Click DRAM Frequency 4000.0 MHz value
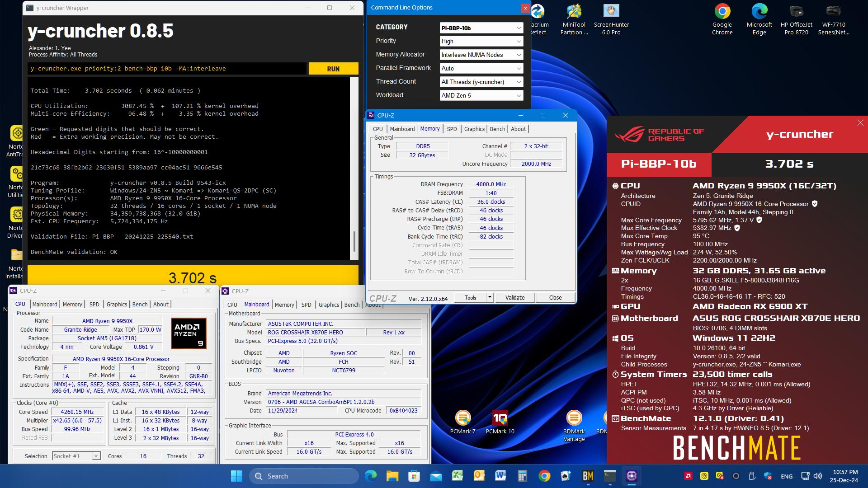Screen dimensions: 868x488 tap(491, 184)
